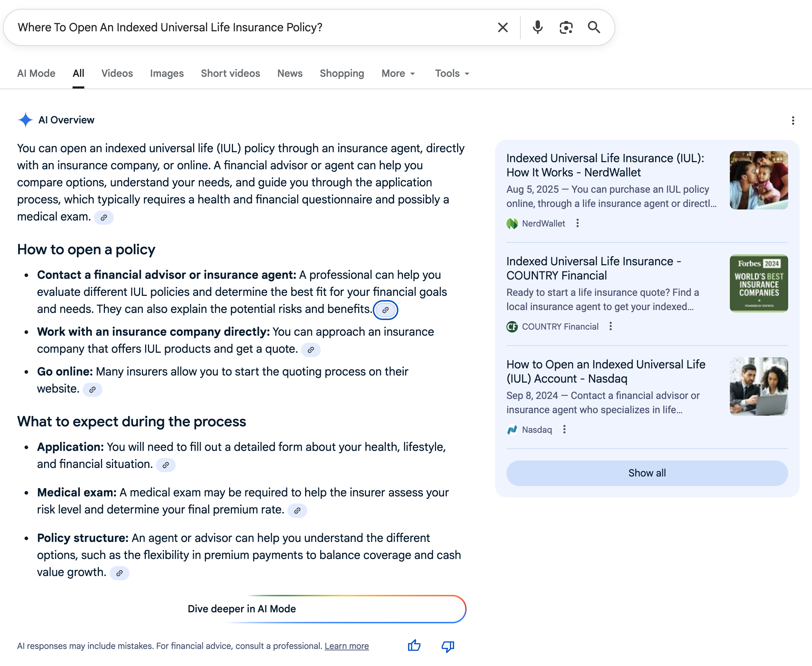The height and width of the screenshot is (666, 812).
Task: Open Forbes World's Best Insurance thumbnail
Action: pyautogui.click(x=759, y=283)
